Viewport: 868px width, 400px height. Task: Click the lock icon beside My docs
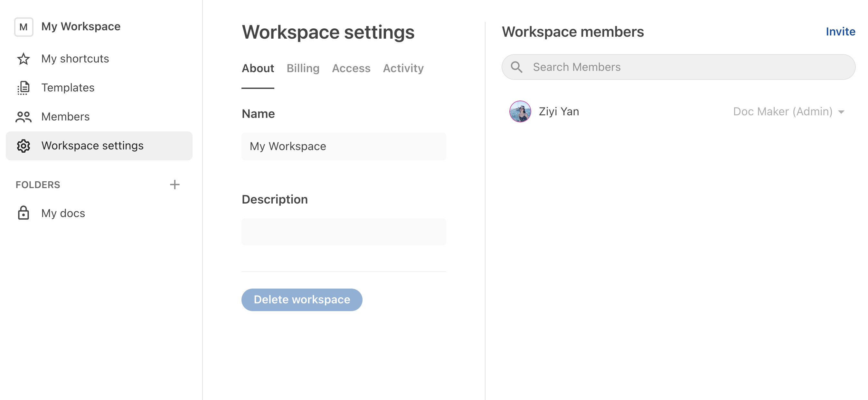coord(23,213)
